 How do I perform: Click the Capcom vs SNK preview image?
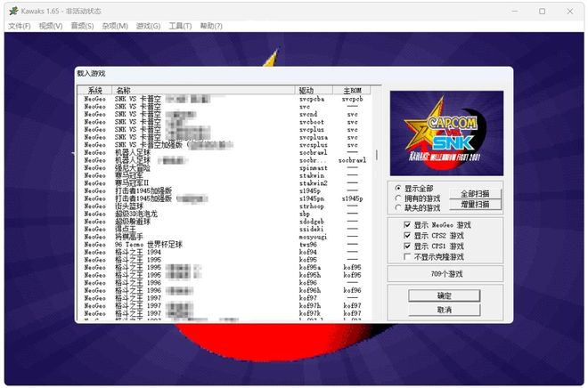446,133
